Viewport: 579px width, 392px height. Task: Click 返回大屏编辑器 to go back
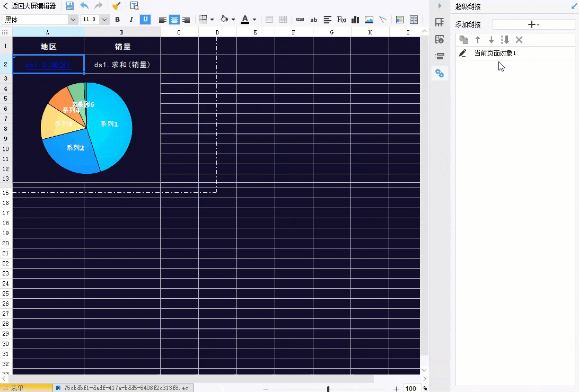tap(30, 6)
